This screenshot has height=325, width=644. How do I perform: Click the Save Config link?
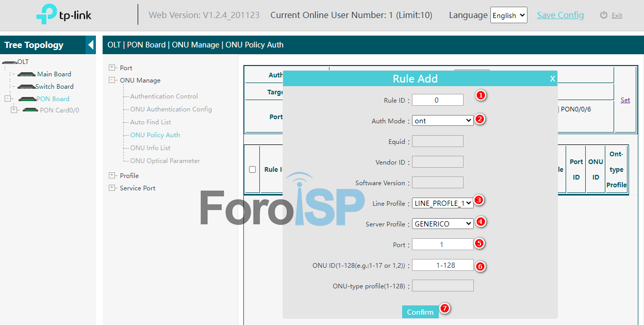(x=560, y=15)
